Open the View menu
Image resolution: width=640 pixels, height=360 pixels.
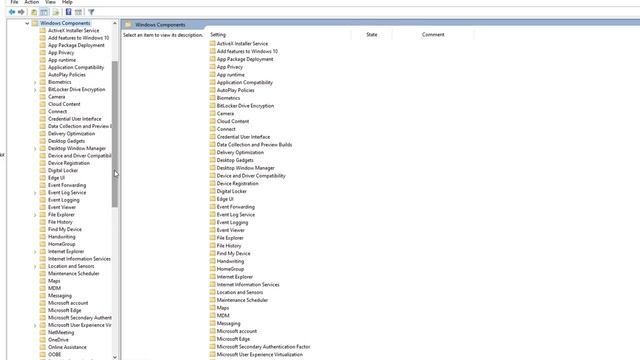(50, 2)
